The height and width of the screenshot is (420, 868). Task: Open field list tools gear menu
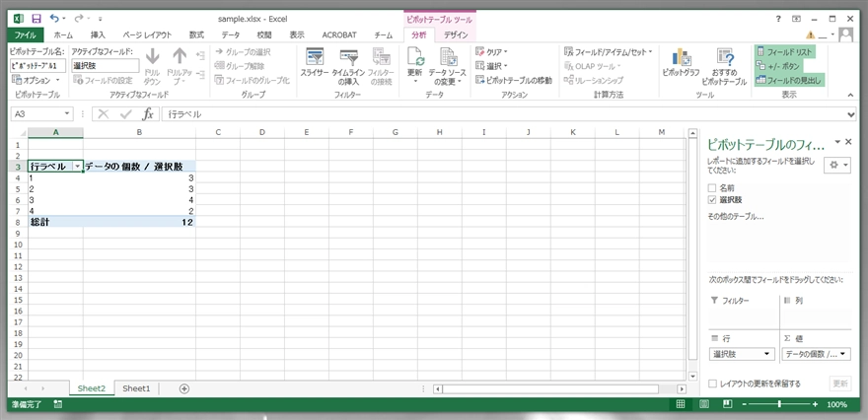coord(837,166)
